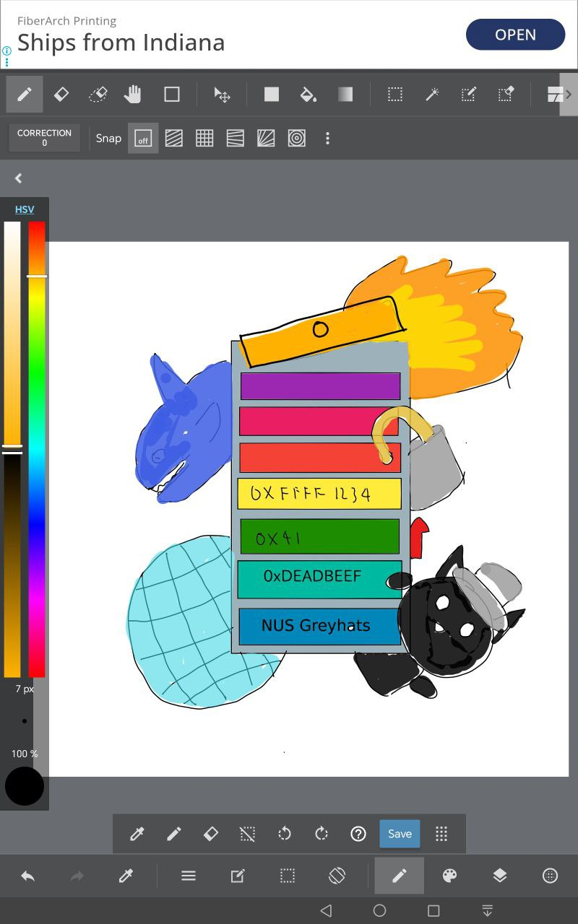Choose the pen in shortcut bar
The width and height of the screenshot is (578, 924).
pos(173,834)
